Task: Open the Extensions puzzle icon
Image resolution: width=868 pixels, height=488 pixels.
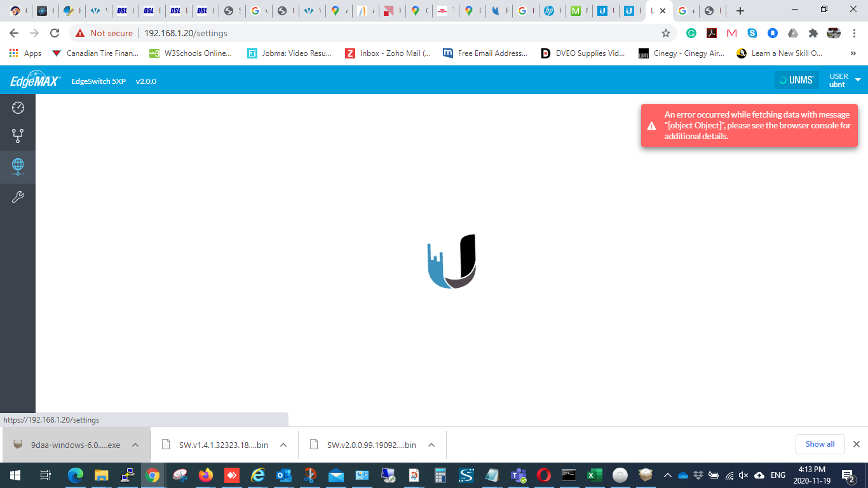Action: coord(813,33)
